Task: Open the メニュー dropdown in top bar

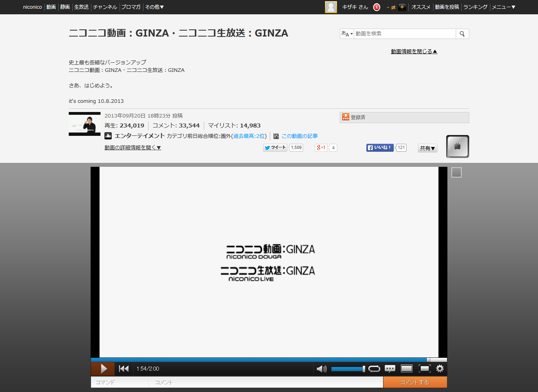Action: click(503, 7)
